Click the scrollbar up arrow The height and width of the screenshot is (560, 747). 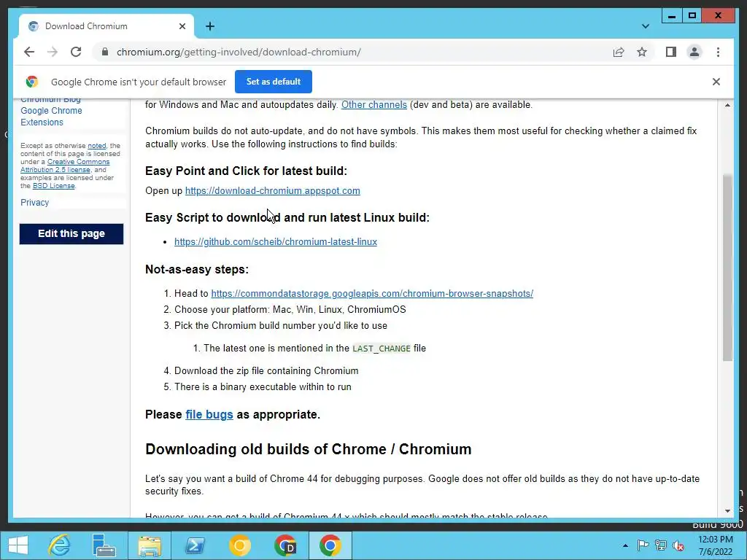[x=727, y=105]
